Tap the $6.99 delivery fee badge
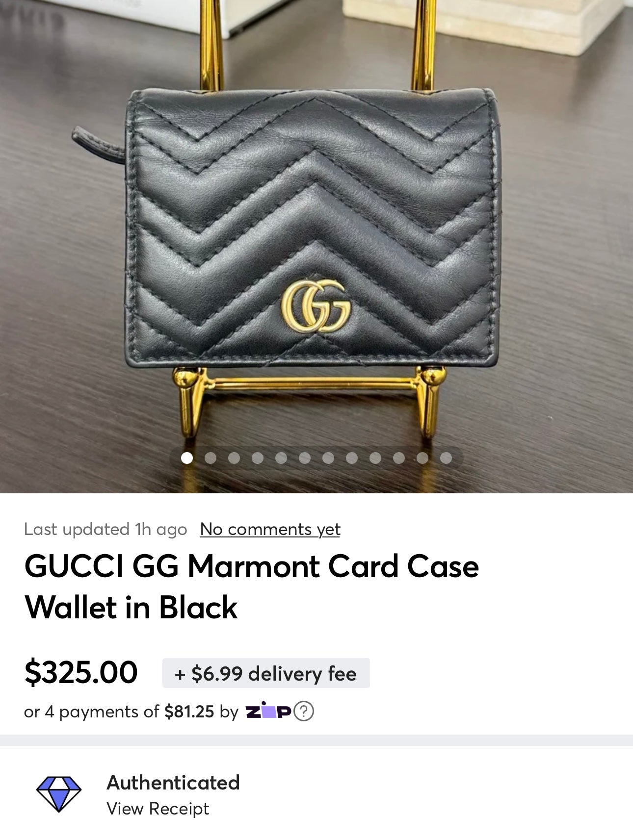The width and height of the screenshot is (633, 840). [266, 673]
